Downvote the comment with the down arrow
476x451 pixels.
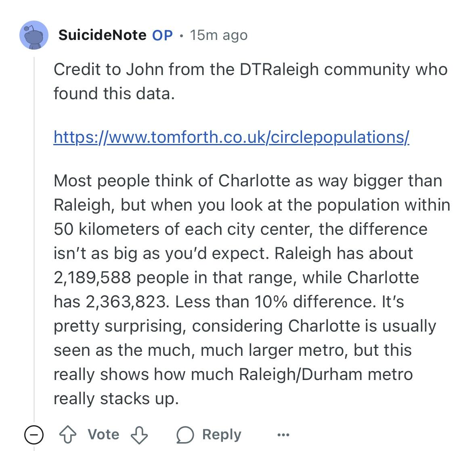(139, 435)
